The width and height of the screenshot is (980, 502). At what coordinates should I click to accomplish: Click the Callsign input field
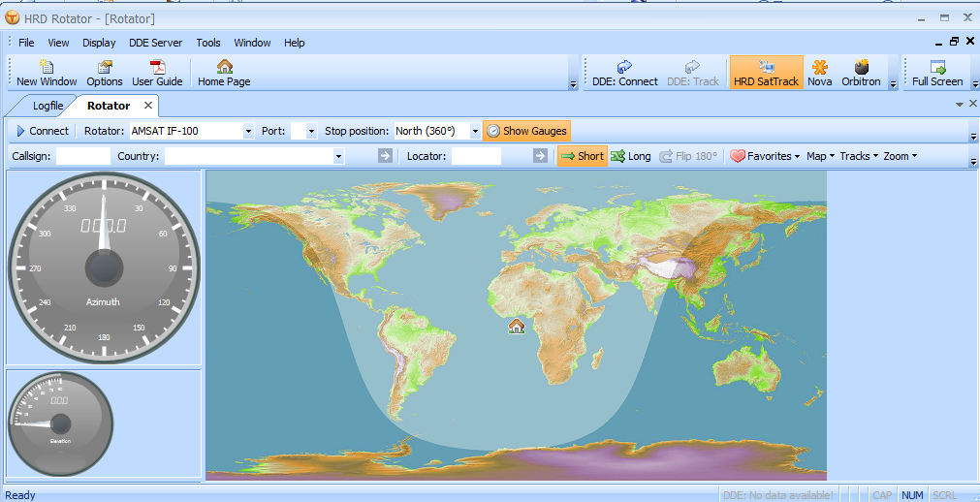82,156
